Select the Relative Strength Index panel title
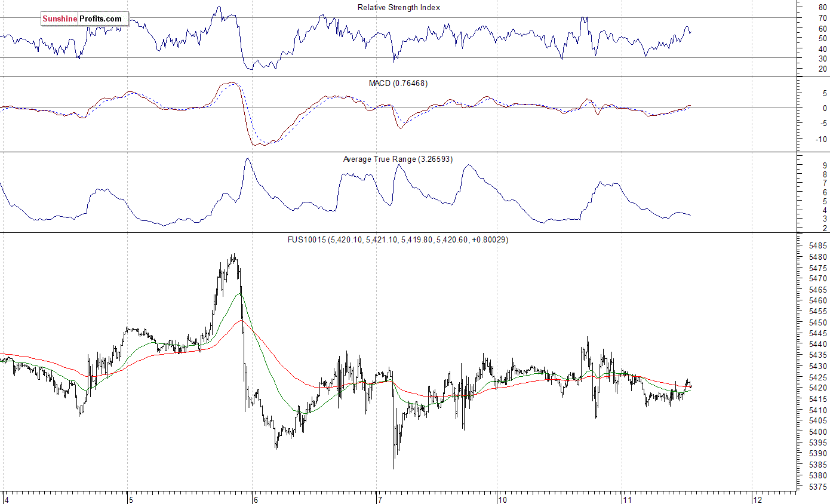830x504 pixels. click(399, 7)
